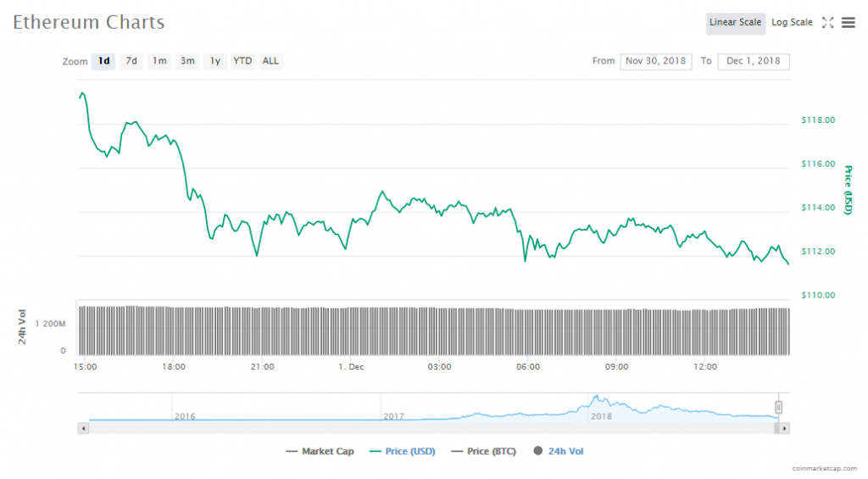
Task: Select the 7d zoom range
Action: click(x=131, y=61)
